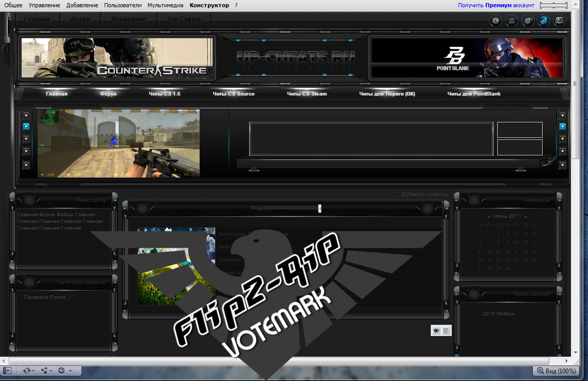Open Топ Сайтов in top header bar
This screenshot has height=381, width=588.
pyautogui.click(x=184, y=20)
